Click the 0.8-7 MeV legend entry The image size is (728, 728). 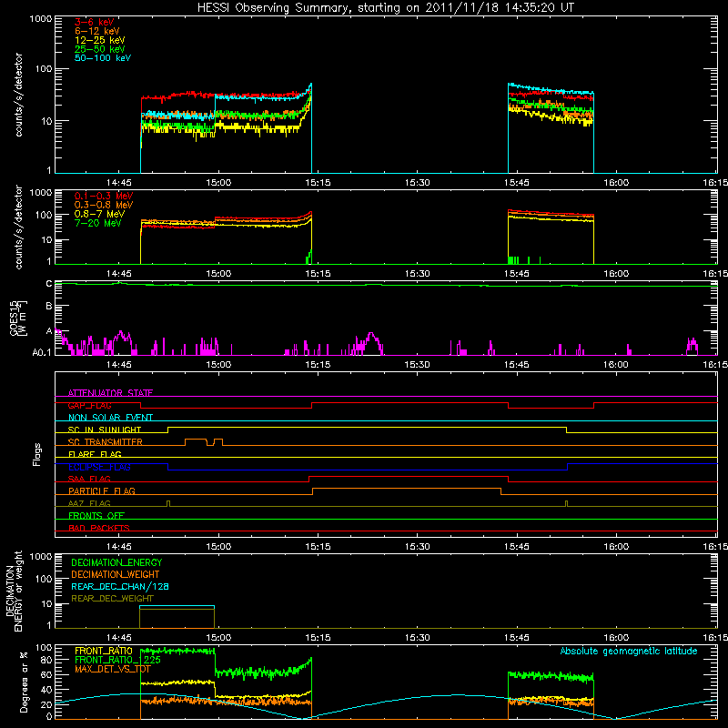[99, 214]
